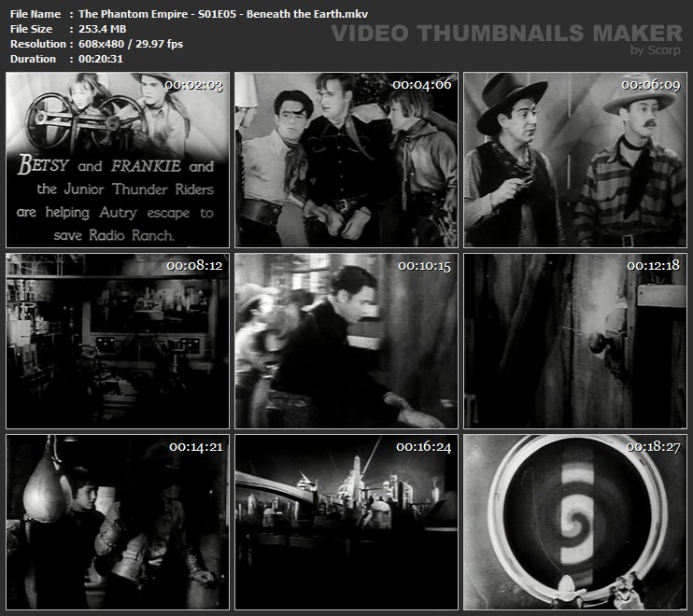
Task: Select the thumbnail at 00:18:27
Action: coord(575,522)
